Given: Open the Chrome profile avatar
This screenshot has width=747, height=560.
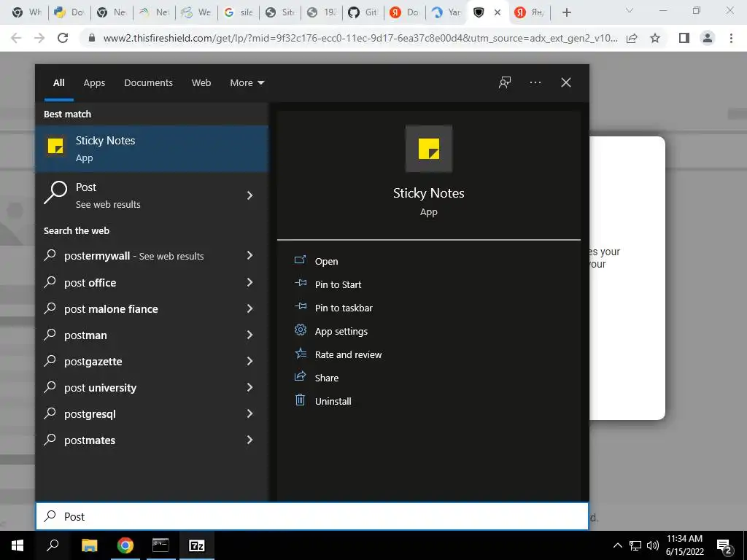Looking at the screenshot, I should tap(708, 38).
